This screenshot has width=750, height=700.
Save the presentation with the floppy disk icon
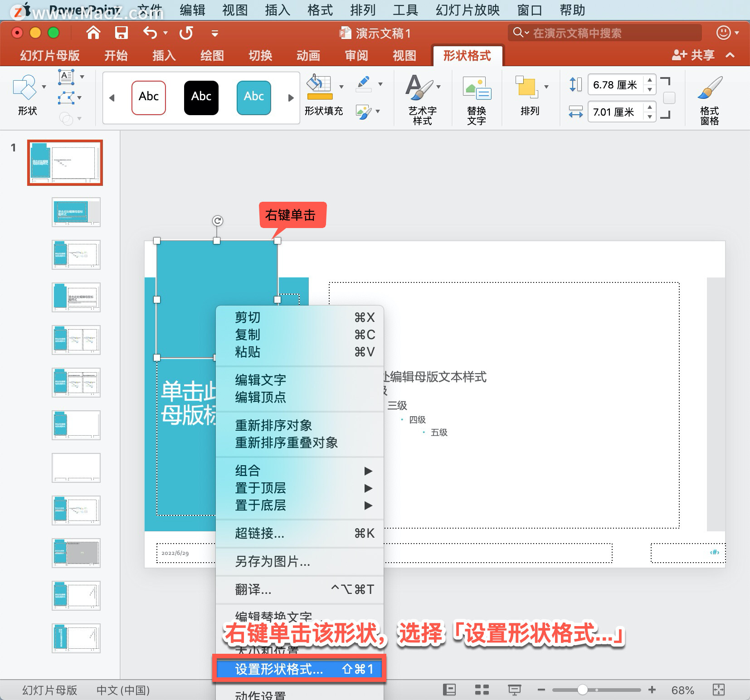[x=121, y=33]
